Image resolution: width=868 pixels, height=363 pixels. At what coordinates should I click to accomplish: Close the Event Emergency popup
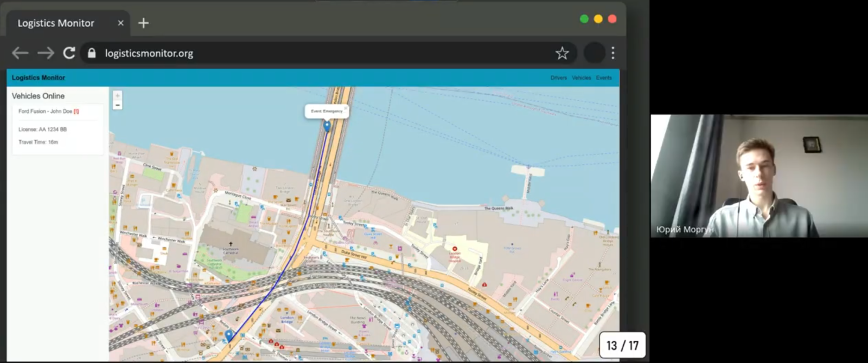coord(346,108)
